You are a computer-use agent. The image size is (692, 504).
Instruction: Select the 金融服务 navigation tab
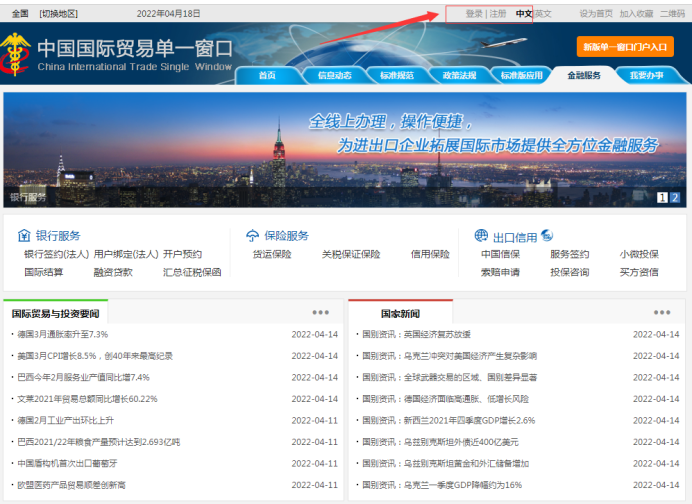(584, 75)
